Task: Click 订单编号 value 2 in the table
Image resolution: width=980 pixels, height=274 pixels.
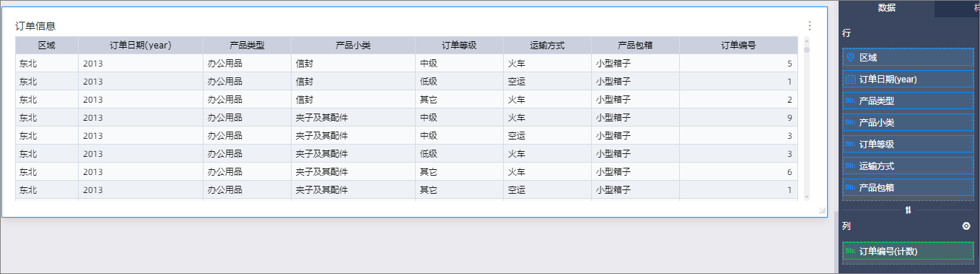Action: 789,100
